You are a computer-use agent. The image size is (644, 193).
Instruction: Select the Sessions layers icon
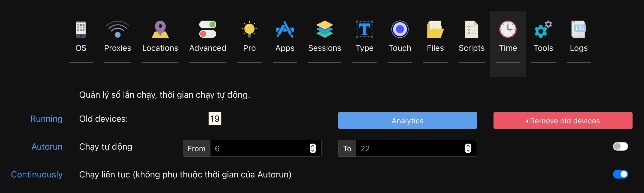(325, 29)
